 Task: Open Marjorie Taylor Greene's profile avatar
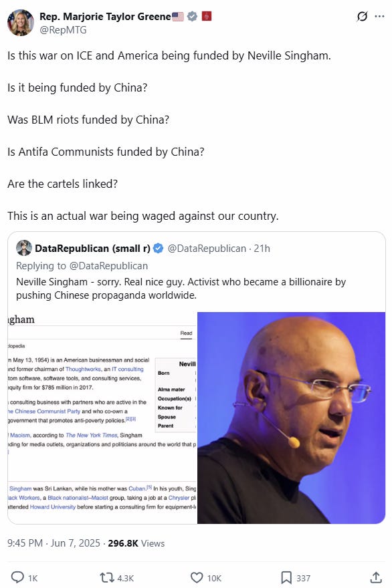[21, 23]
